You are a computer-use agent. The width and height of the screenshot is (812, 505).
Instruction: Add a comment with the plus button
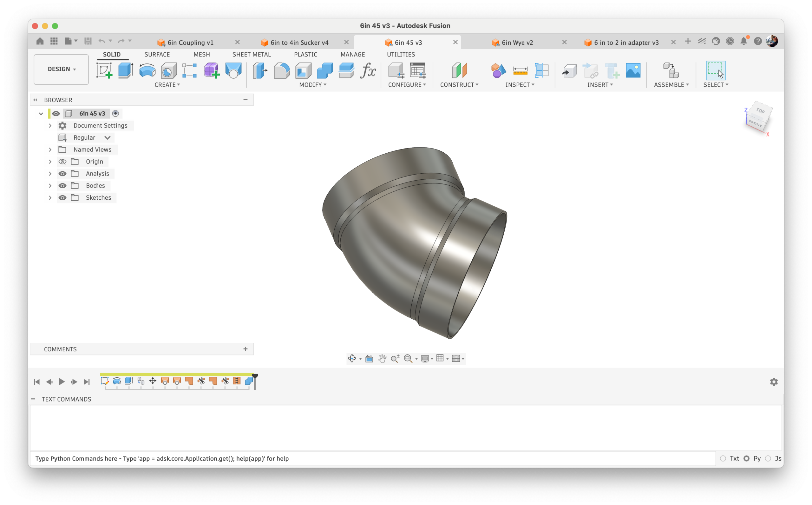(245, 349)
